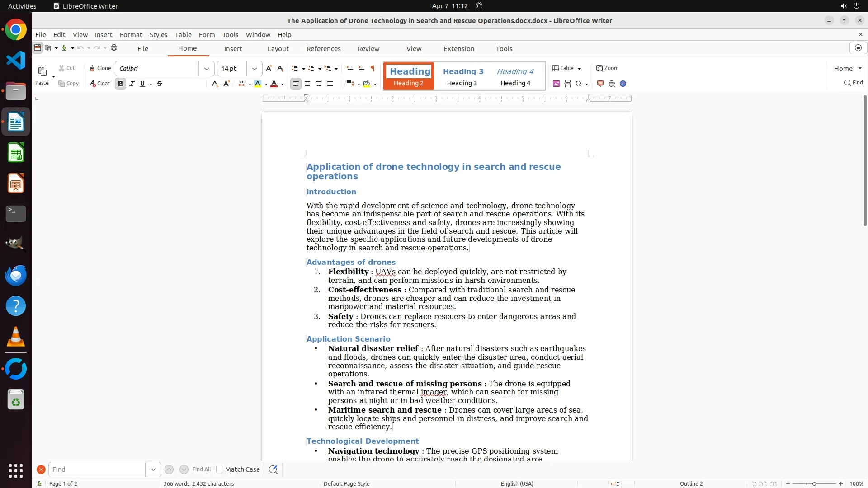Insert a page break icon
868x488 pixels.
point(568,84)
